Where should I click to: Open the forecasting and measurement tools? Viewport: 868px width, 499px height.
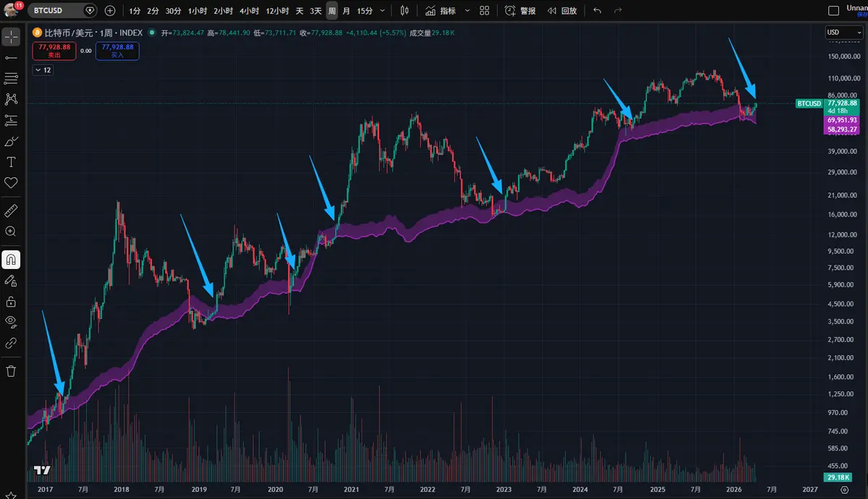pos(11,120)
